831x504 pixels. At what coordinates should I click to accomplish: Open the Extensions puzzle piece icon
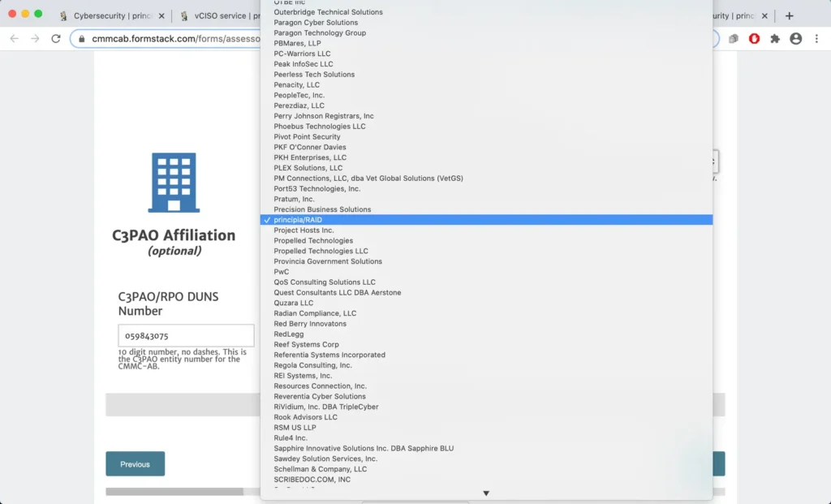click(x=775, y=39)
